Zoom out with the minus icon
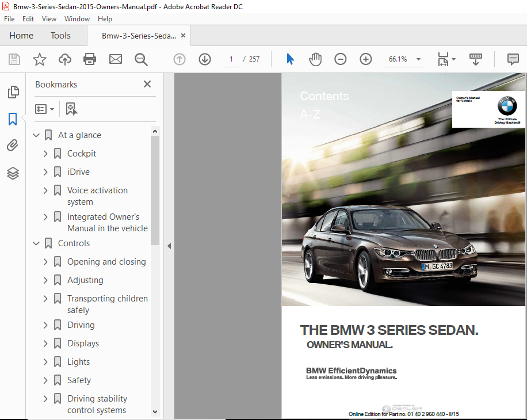Viewport: 527px width, 420px height. click(x=341, y=59)
